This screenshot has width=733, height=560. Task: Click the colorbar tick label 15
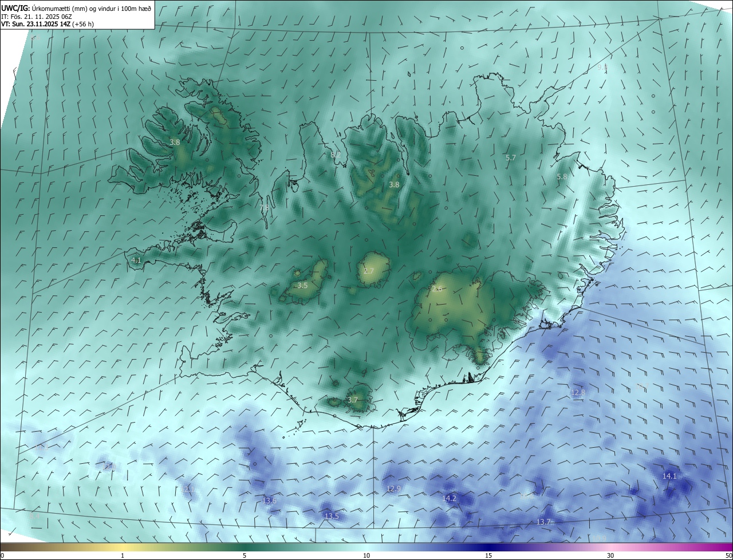(488, 555)
